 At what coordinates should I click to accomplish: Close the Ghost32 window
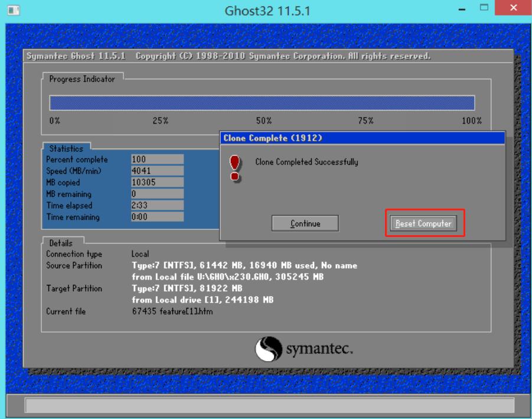[x=512, y=9]
